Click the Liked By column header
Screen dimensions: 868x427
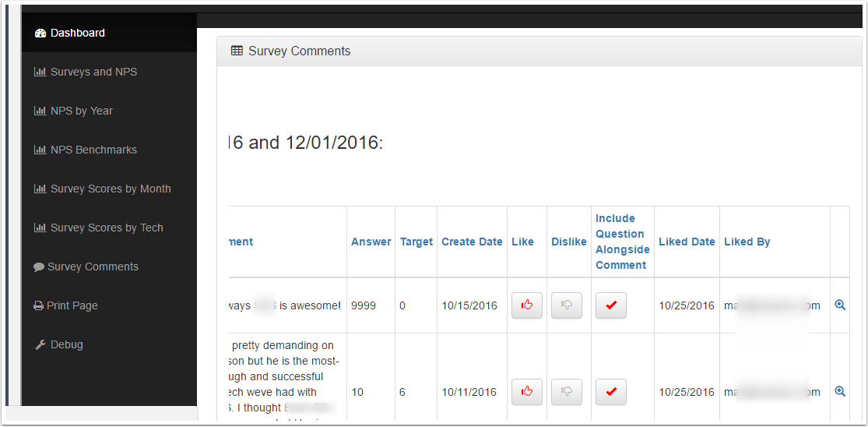[747, 242]
